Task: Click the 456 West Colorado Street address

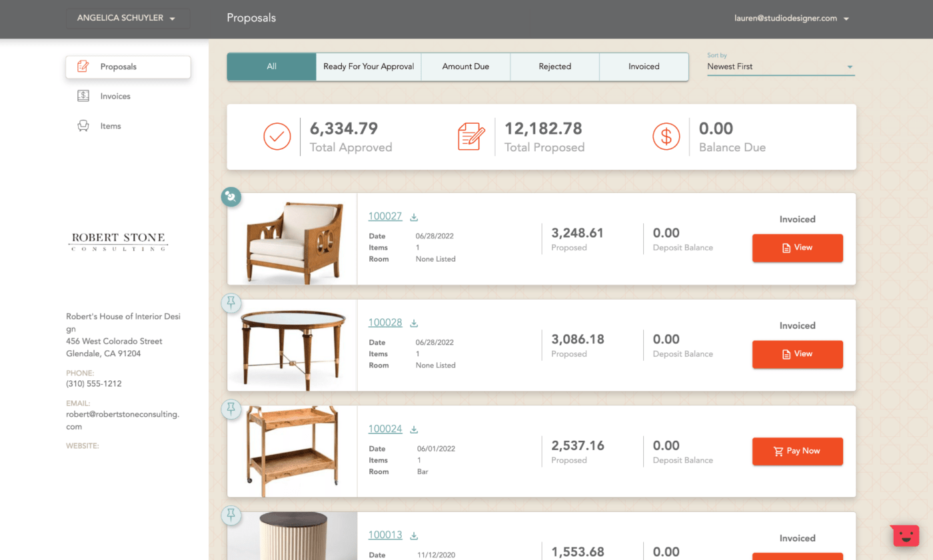Action: pyautogui.click(x=114, y=342)
